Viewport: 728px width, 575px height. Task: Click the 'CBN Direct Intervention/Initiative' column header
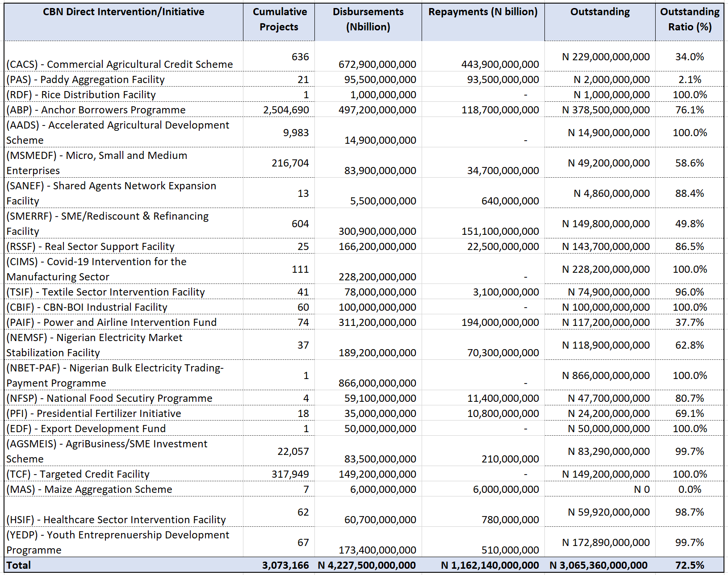click(x=124, y=12)
